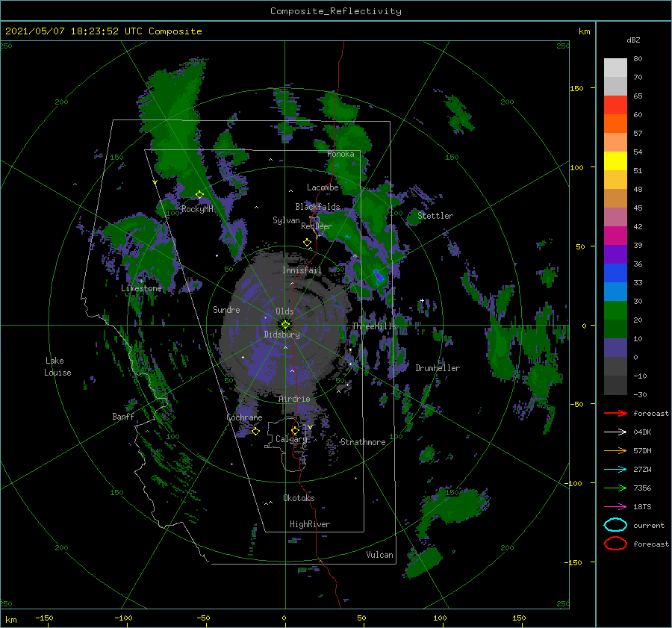Screen dimensions: 672x628
Task: Select the orange 57DM arrow icon
Action: pyautogui.click(x=615, y=450)
